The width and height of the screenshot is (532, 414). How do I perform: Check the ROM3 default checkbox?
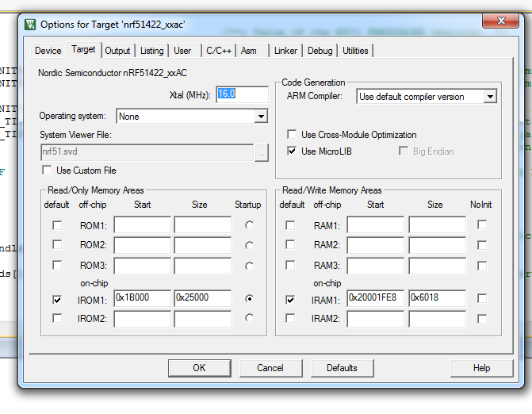point(57,265)
